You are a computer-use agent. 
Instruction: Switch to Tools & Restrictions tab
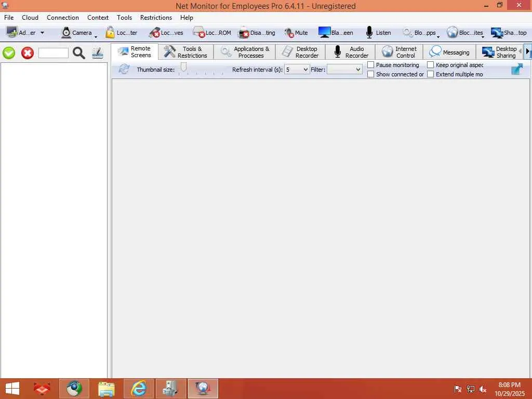[186, 52]
